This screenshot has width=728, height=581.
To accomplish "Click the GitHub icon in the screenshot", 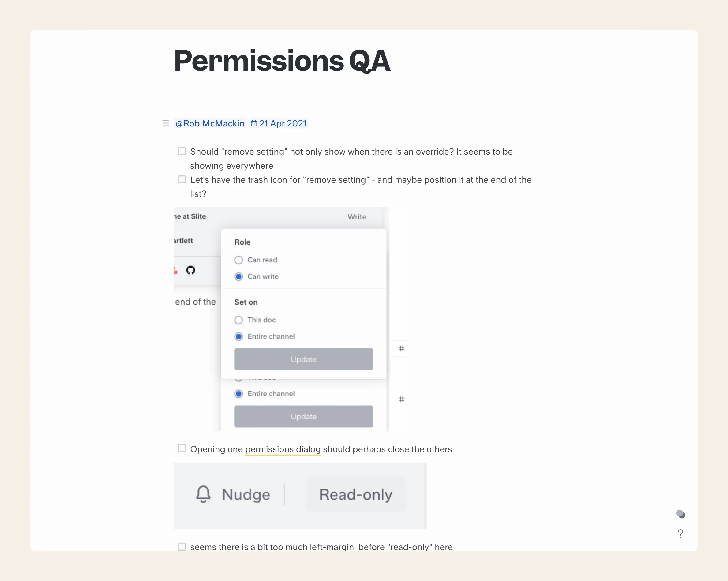I will [190, 270].
